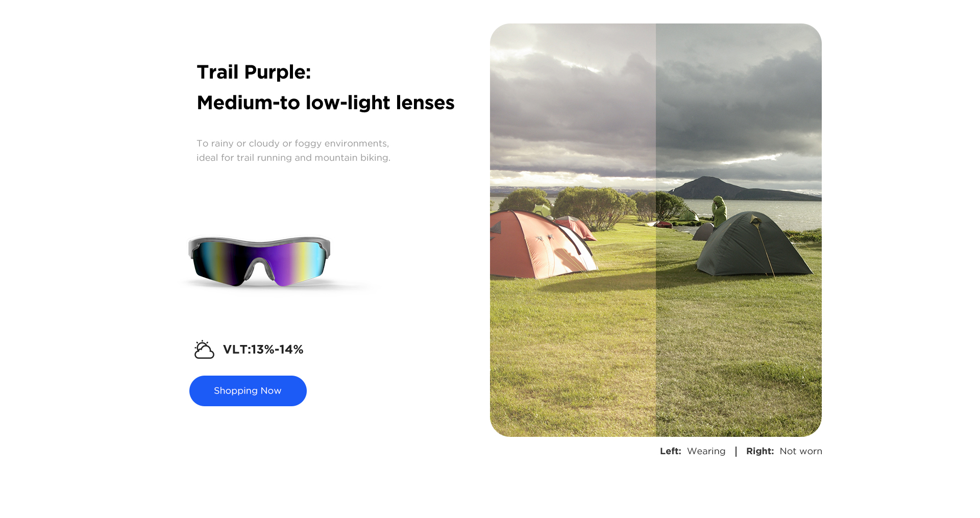Image resolution: width=980 pixels, height=518 pixels.
Task: Click the Shopping Now button
Action: [248, 391]
